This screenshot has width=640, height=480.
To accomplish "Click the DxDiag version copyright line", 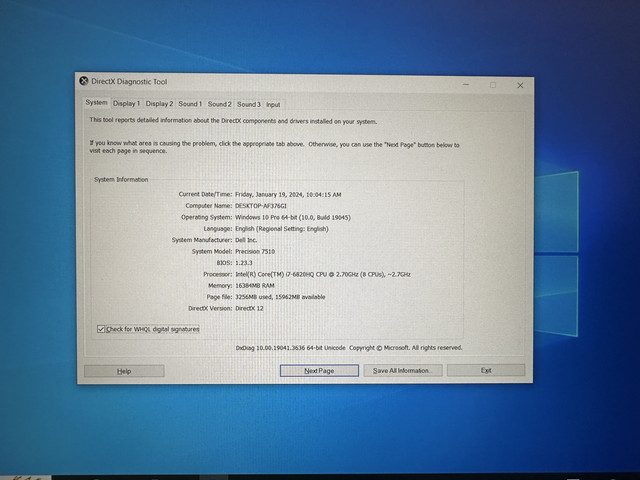I will 349,348.
